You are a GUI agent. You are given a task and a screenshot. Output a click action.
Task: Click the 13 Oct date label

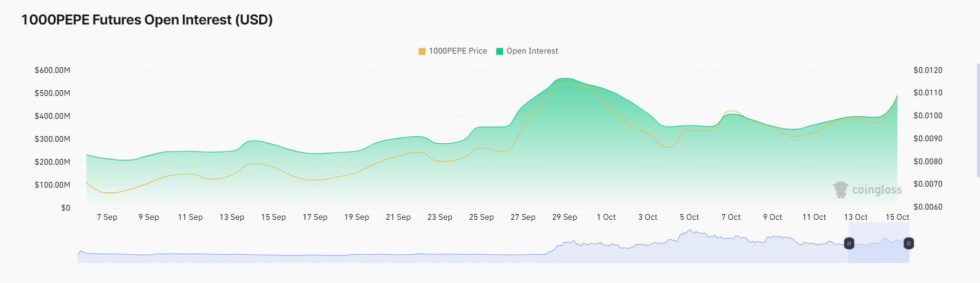(x=856, y=217)
